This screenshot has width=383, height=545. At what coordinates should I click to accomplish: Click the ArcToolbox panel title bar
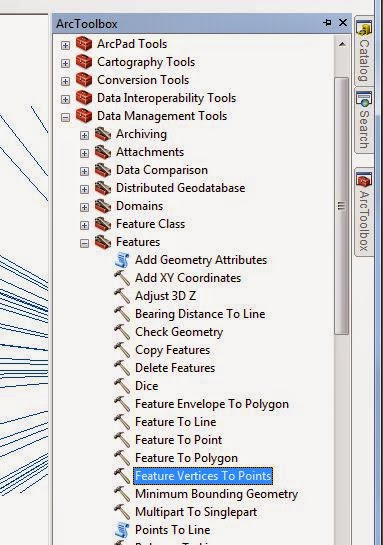(202, 23)
